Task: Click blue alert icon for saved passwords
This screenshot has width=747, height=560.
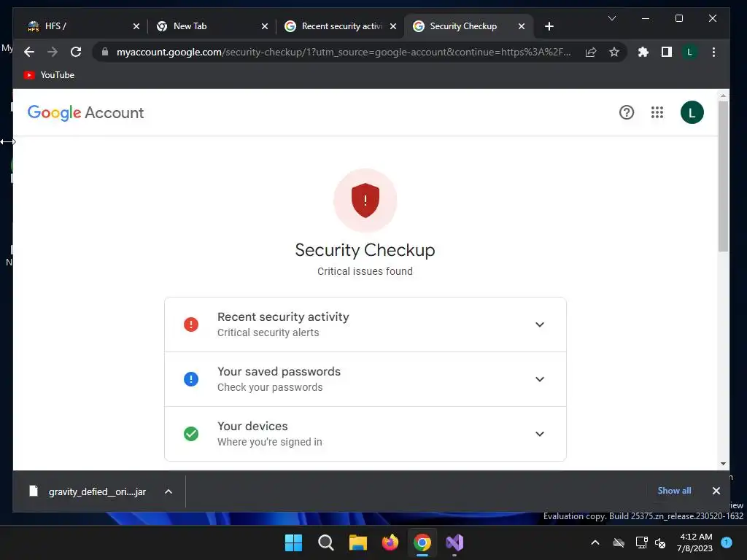Action: (x=191, y=379)
